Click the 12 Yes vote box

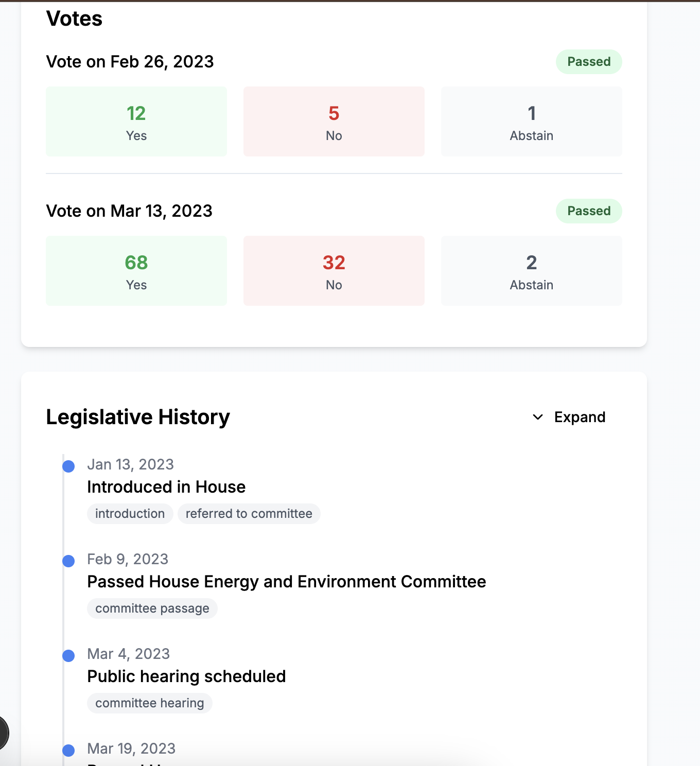136,121
